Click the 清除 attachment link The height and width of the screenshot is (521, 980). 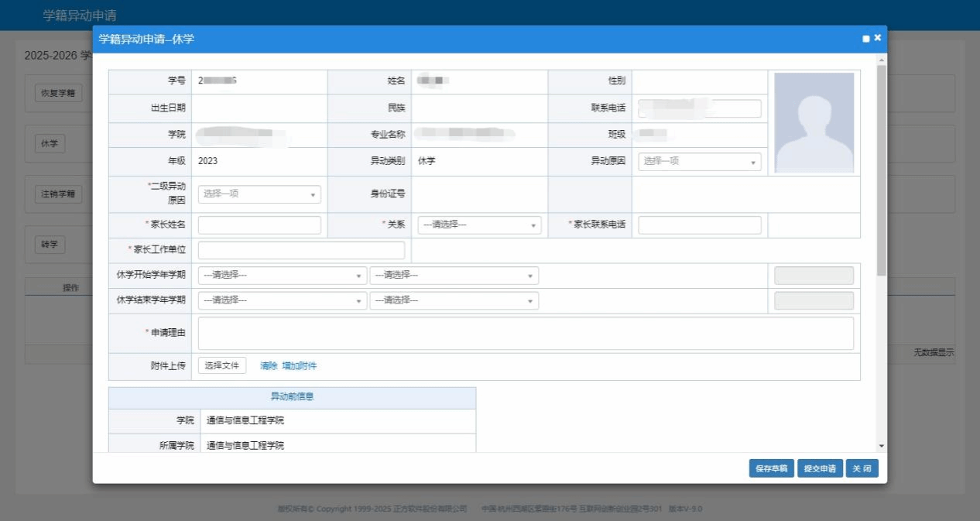pos(269,366)
